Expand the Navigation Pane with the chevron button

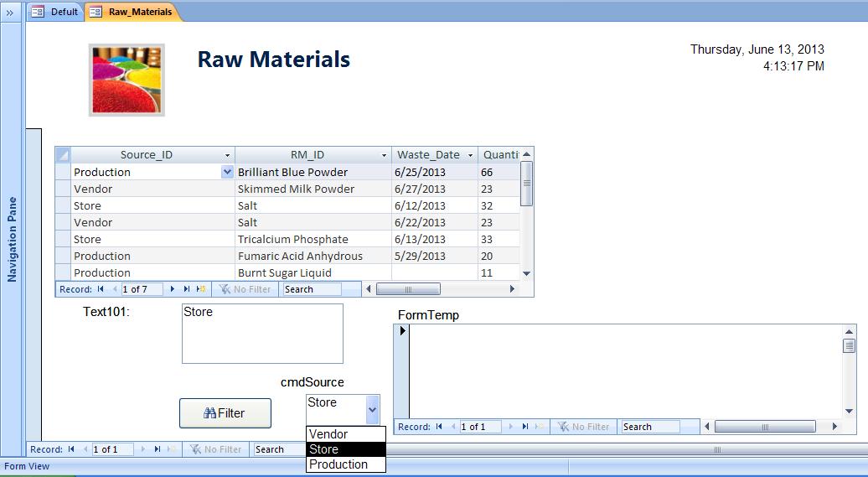9,12
